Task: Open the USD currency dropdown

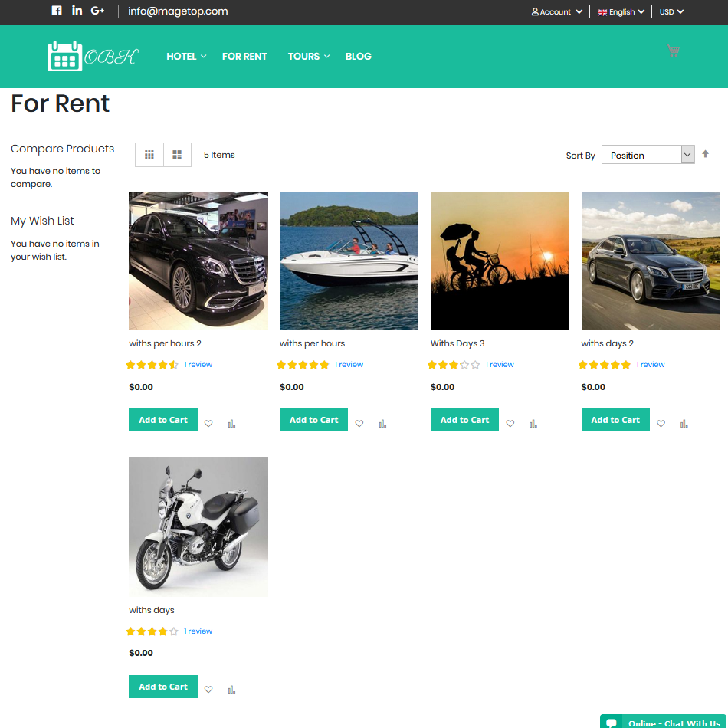Action: (x=671, y=11)
